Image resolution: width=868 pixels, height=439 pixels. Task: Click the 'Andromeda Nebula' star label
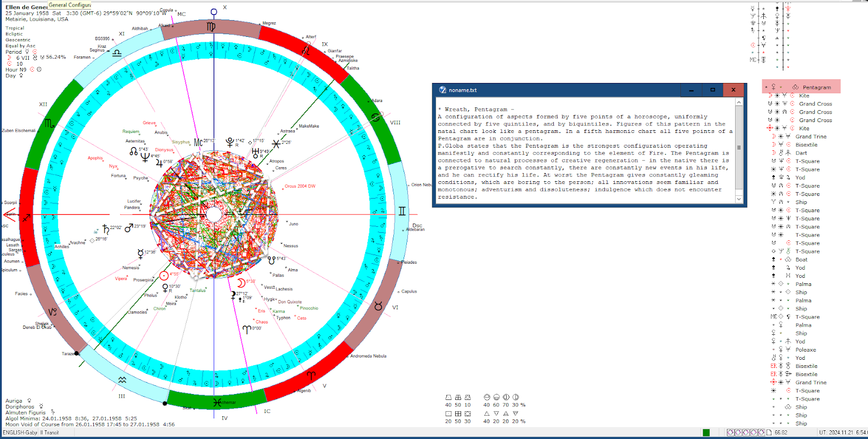click(368, 356)
